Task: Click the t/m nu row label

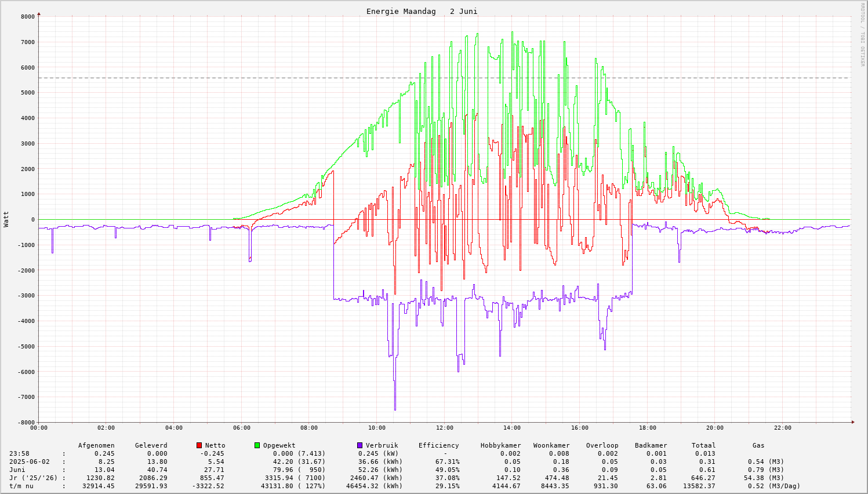Action: 21,486
